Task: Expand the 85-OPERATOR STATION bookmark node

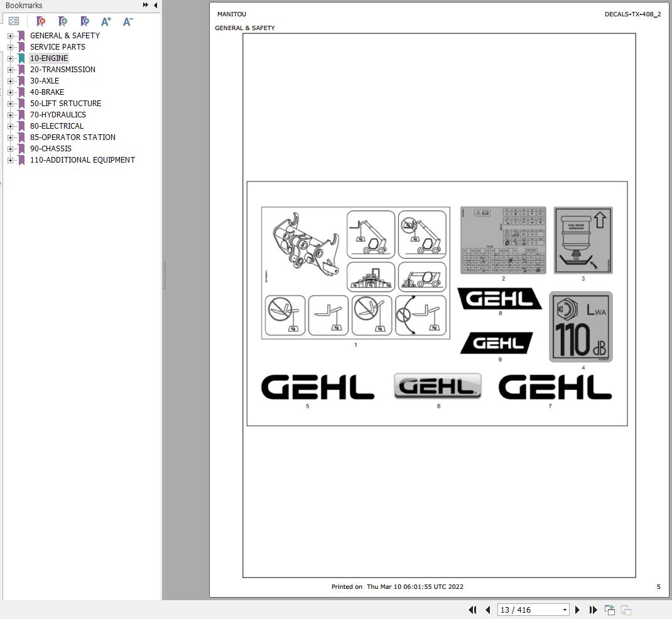Action: click(10, 137)
